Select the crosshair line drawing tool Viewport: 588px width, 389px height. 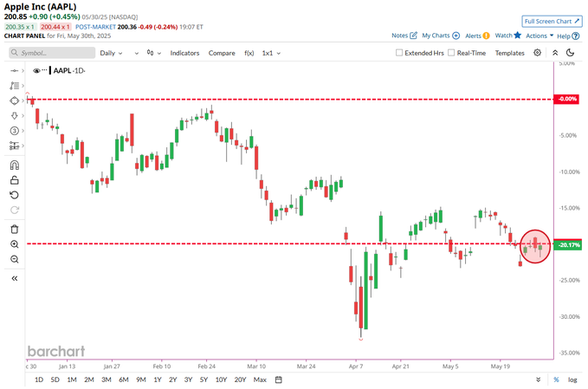(x=14, y=70)
